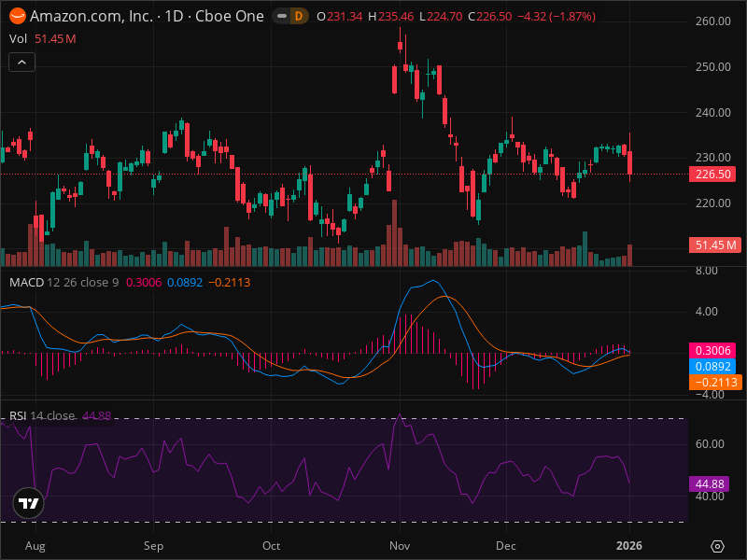Viewport: 747px width, 560px height.
Task: Open chart settings hexagon gear icon
Action: coord(717,546)
